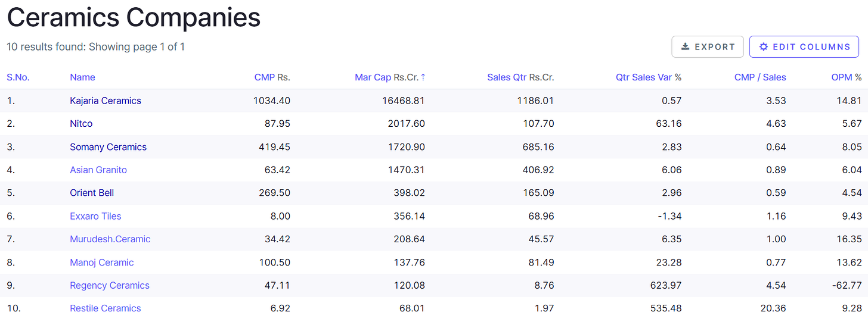Viewport: 868px width, 328px height.
Task: Select Manoj Ceramic OPM 13.62
Action: (850, 263)
